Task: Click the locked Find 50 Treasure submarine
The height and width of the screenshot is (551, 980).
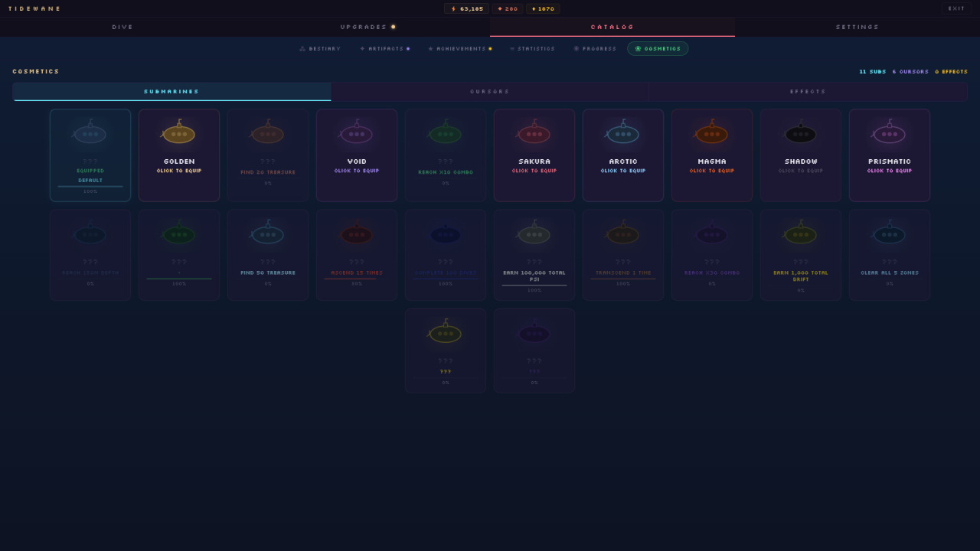Action: [267, 255]
